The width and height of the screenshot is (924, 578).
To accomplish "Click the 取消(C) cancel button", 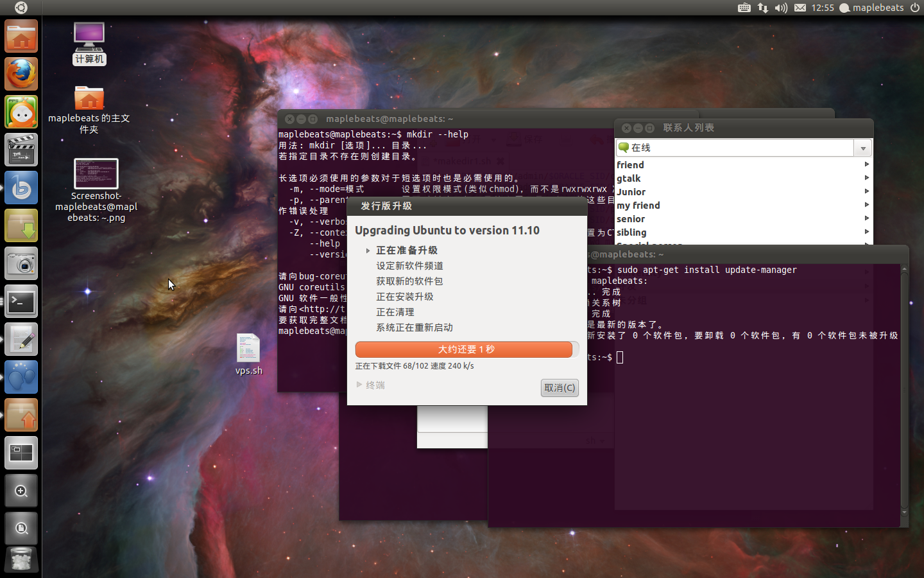I will tap(560, 388).
